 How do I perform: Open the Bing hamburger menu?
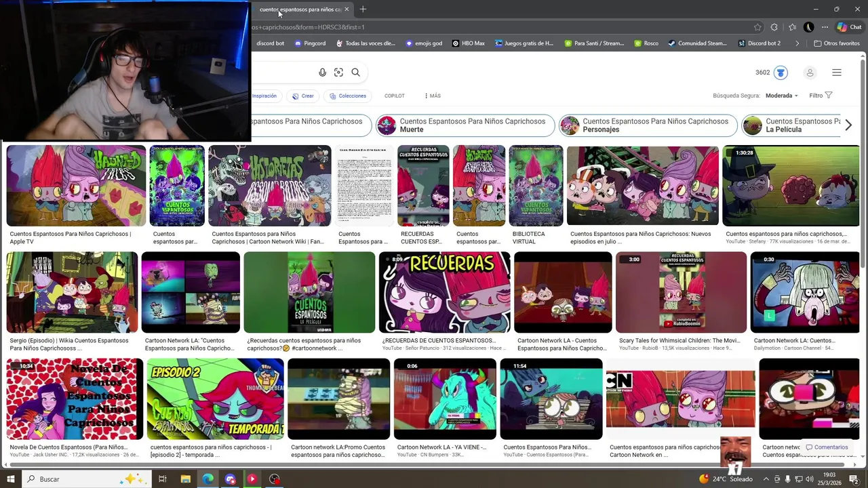(x=837, y=73)
